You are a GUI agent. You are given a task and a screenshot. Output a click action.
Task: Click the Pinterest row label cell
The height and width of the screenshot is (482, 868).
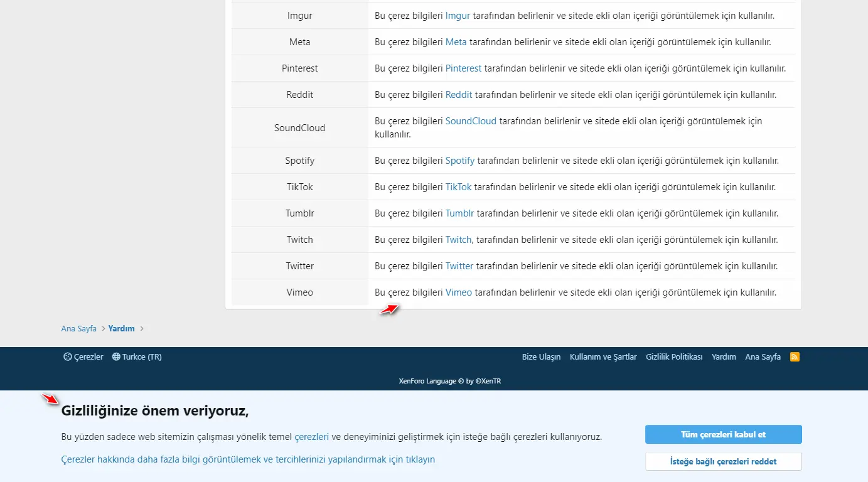tap(300, 68)
